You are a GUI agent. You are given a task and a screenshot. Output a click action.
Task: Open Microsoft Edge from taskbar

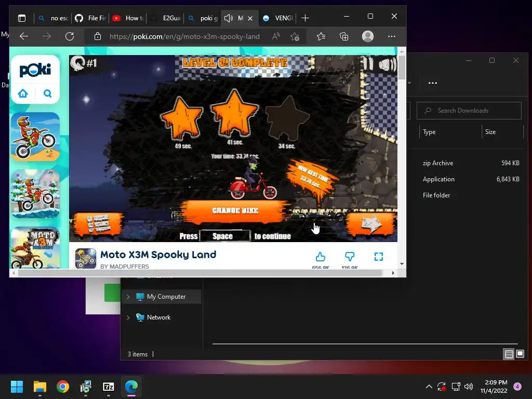131,387
